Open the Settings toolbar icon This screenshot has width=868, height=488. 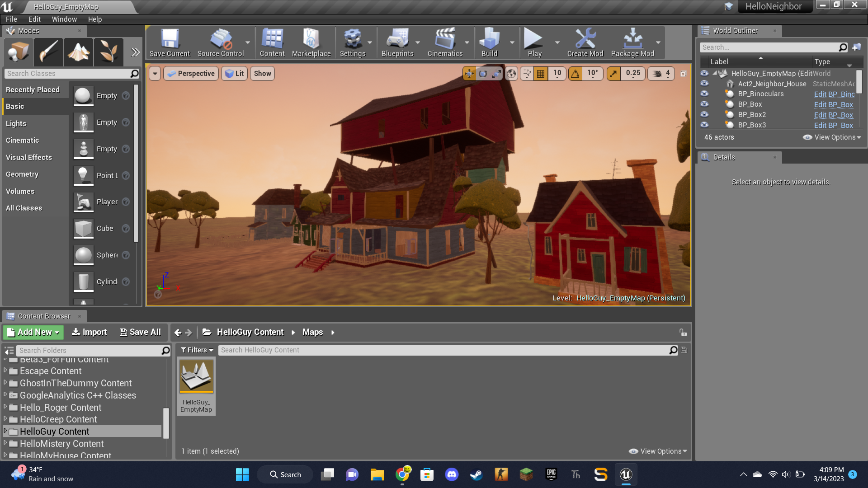point(353,43)
